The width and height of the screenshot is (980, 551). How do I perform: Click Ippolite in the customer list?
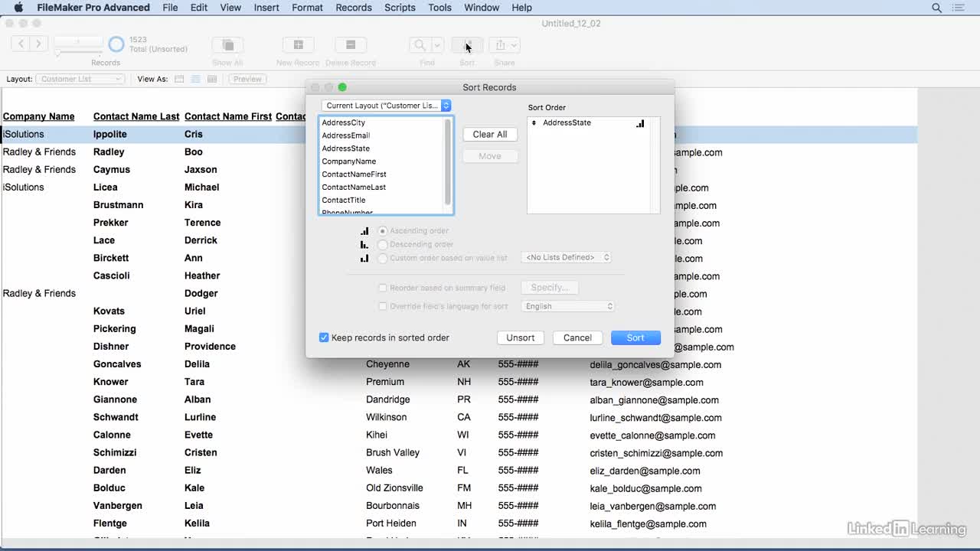[109, 134]
